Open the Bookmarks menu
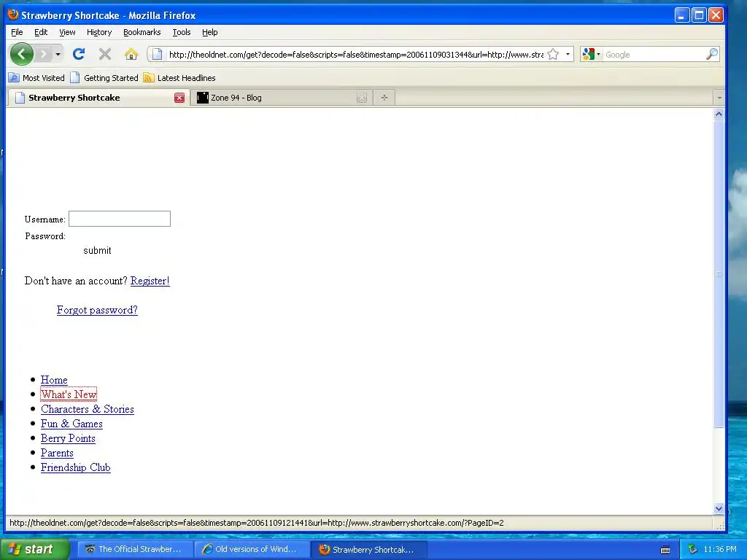The image size is (747, 560). (142, 32)
